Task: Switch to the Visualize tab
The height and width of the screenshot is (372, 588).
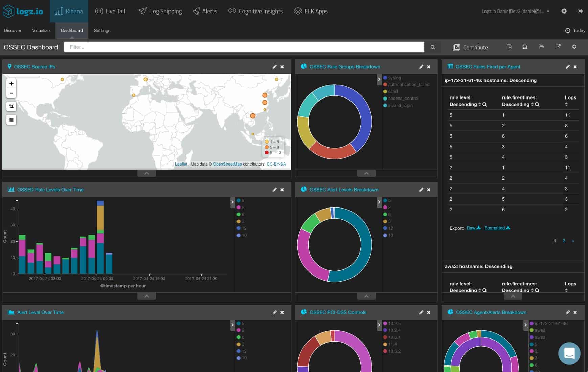Action: [41, 30]
